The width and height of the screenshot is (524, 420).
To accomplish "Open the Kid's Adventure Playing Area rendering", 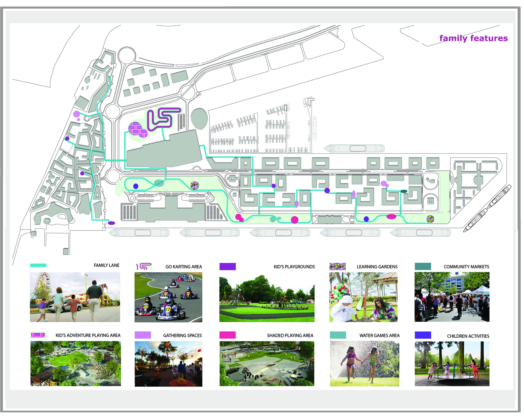I will click(76, 363).
